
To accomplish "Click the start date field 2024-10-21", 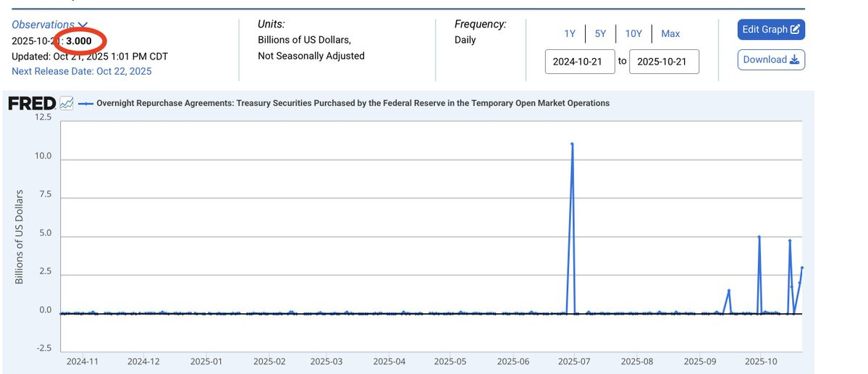I will click(x=580, y=62).
